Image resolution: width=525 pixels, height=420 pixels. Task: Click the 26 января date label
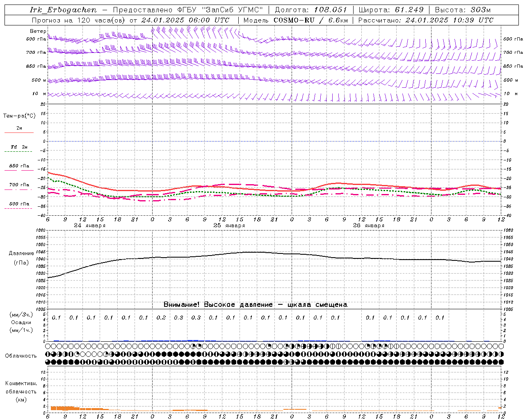click(x=369, y=226)
